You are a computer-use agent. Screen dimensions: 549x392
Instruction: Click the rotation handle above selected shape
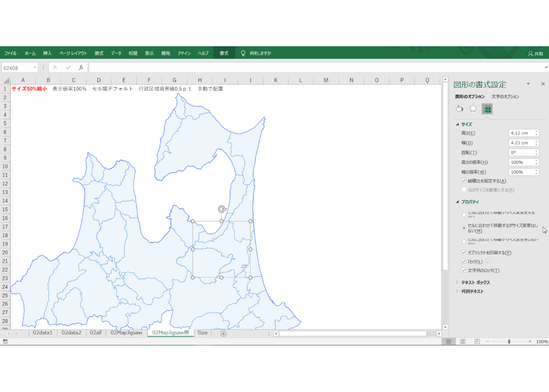click(x=222, y=209)
